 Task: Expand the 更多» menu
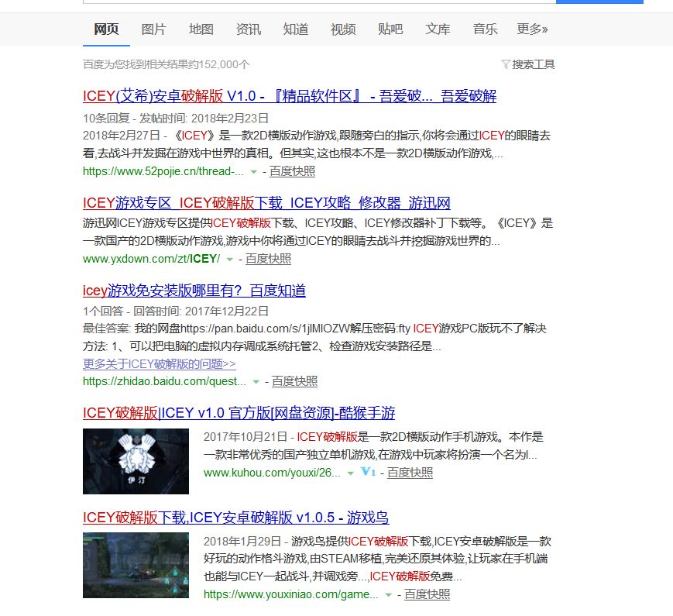532,29
